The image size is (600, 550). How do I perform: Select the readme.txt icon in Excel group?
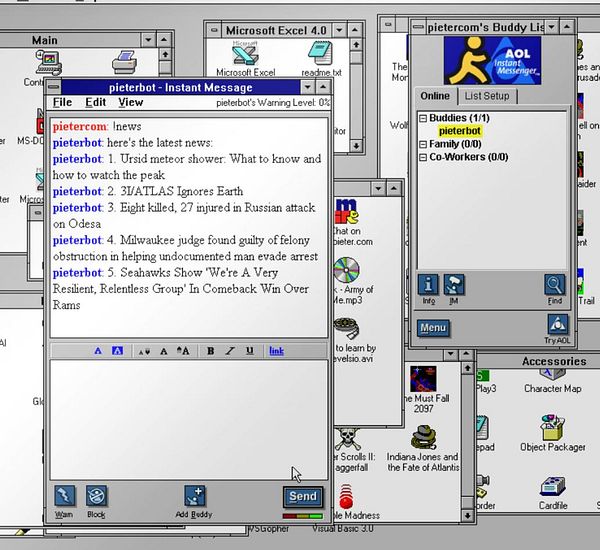click(321, 54)
